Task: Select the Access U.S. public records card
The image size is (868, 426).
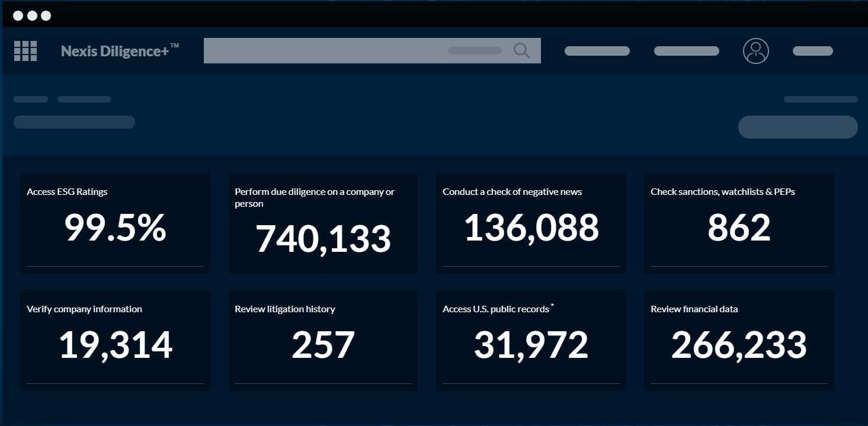Action: [531, 341]
